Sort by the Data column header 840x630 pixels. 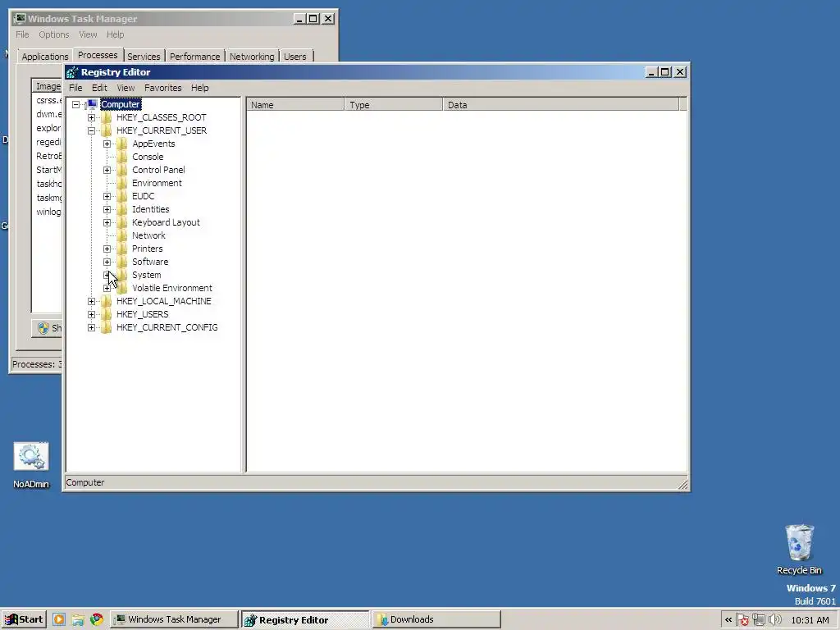(x=561, y=105)
